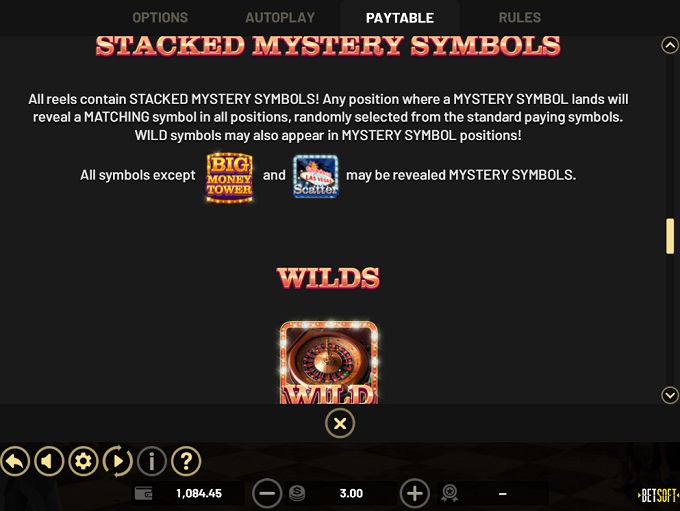Click the back arrow icon
Image resolution: width=680 pixels, height=511 pixels.
point(15,461)
